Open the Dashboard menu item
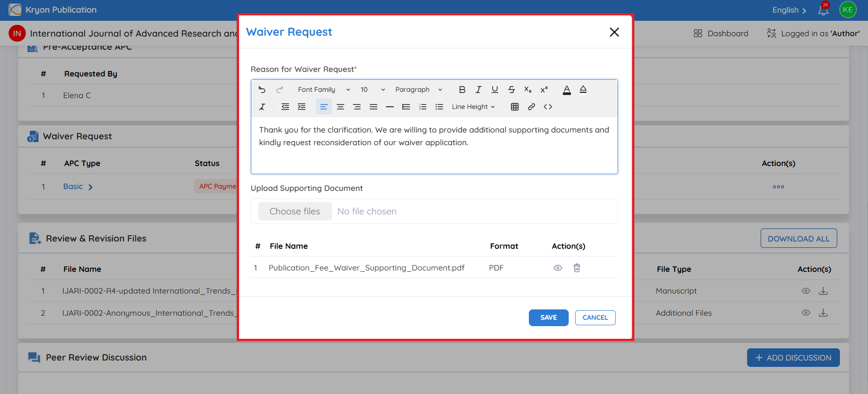 (721, 33)
